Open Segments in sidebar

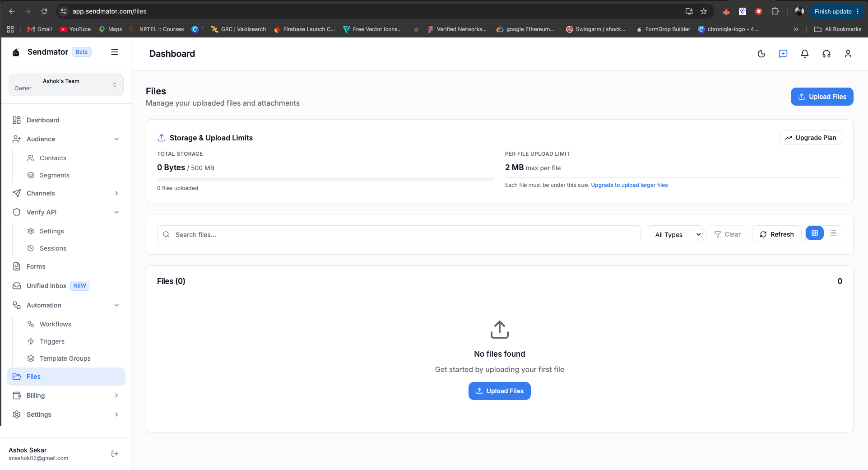click(x=72, y=175)
